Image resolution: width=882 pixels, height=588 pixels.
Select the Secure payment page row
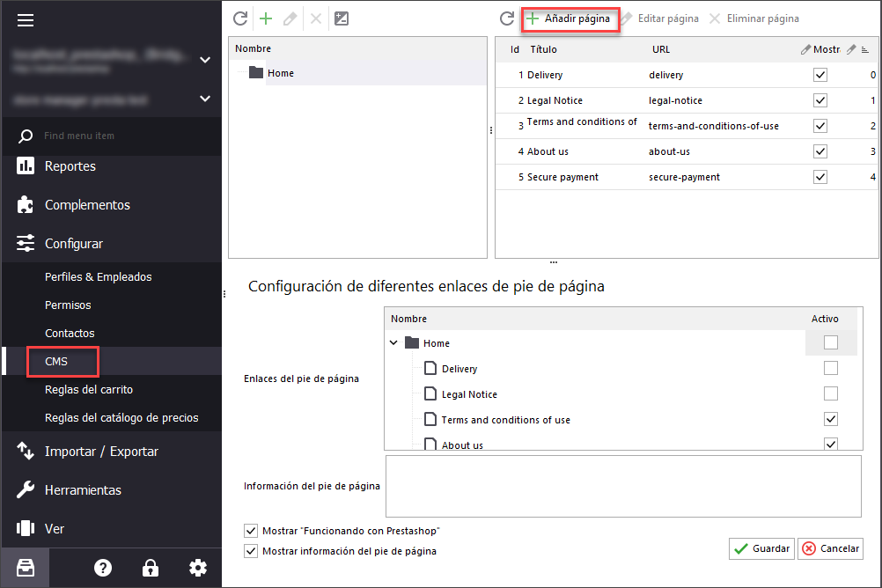(x=687, y=177)
